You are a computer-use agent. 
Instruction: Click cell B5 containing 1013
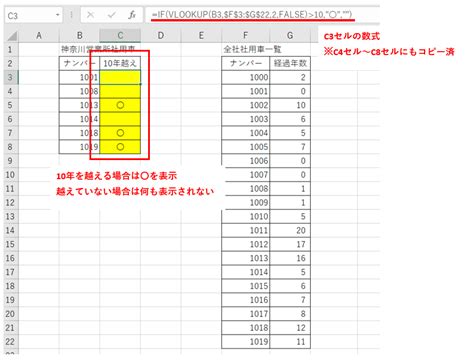tap(79, 105)
